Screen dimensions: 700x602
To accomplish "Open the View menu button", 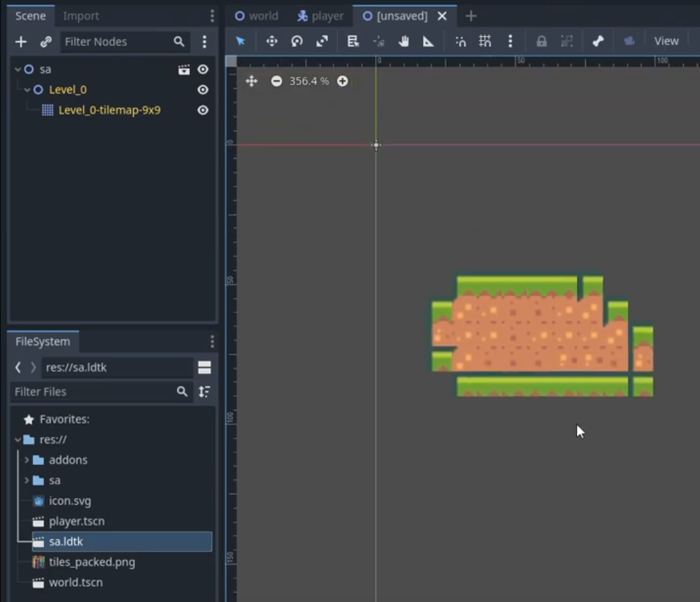I will pyautogui.click(x=666, y=41).
